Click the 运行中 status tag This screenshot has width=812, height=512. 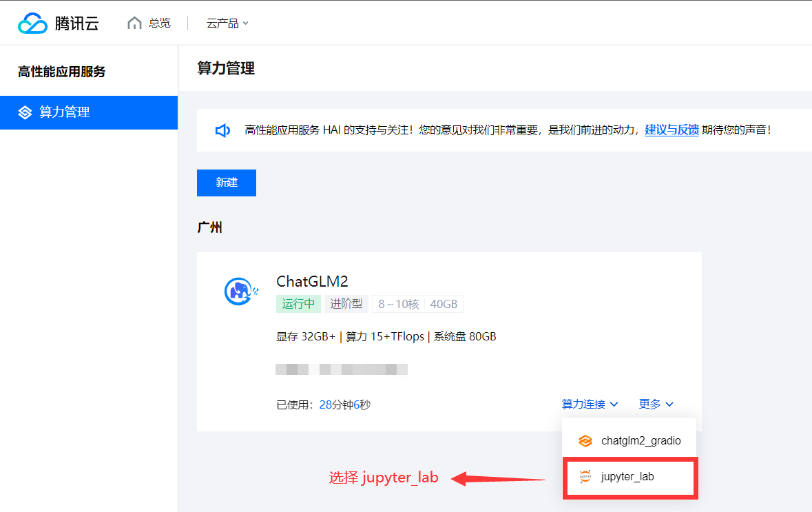click(298, 304)
